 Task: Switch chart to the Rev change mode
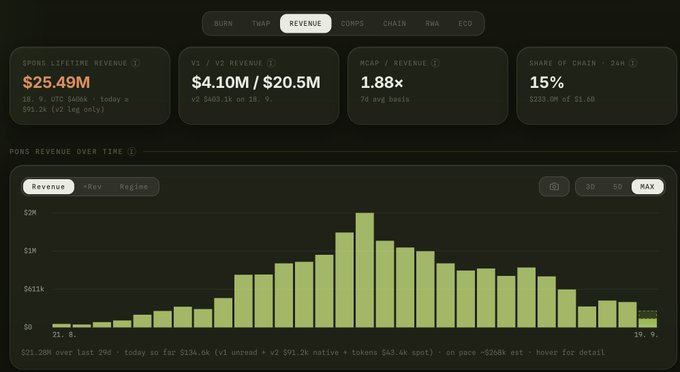[x=92, y=186]
